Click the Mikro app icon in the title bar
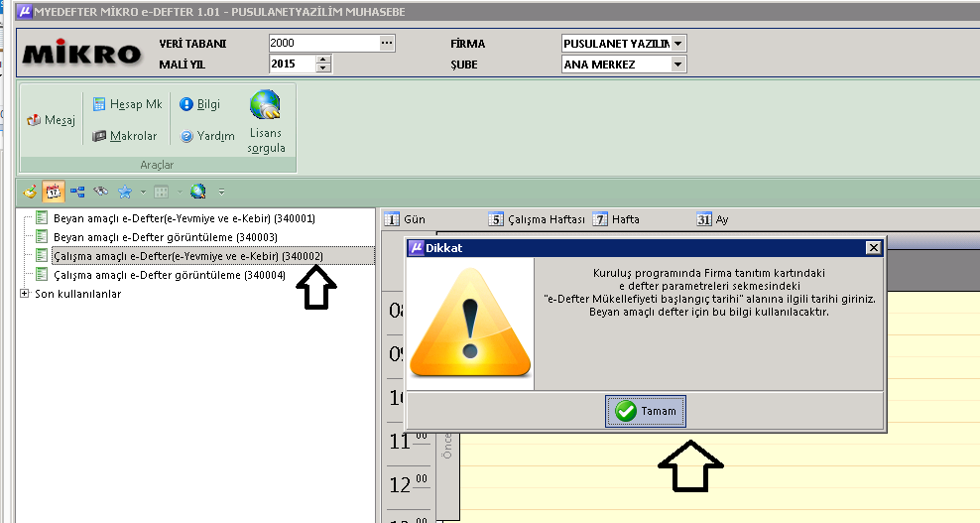Screen dimensions: 980x523 (x=24, y=11)
